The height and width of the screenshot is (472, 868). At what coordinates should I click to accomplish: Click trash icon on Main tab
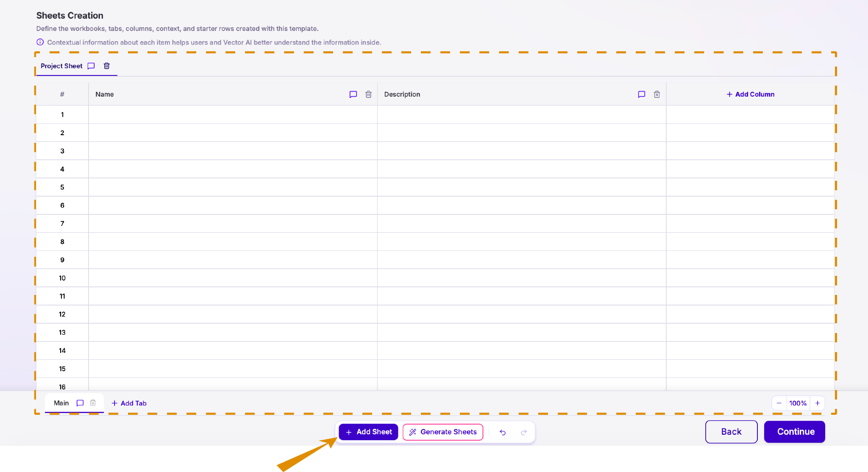click(93, 403)
